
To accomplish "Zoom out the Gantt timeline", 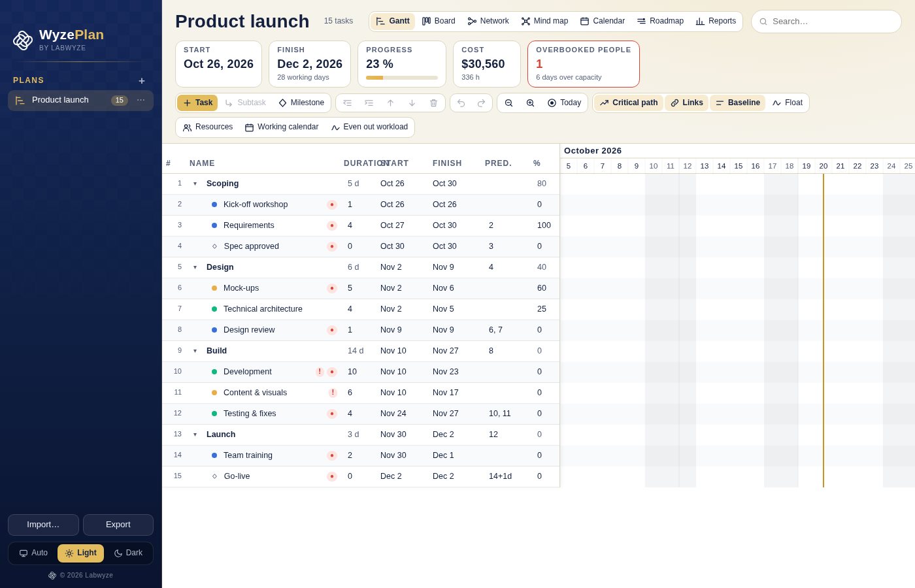I will tap(508, 103).
